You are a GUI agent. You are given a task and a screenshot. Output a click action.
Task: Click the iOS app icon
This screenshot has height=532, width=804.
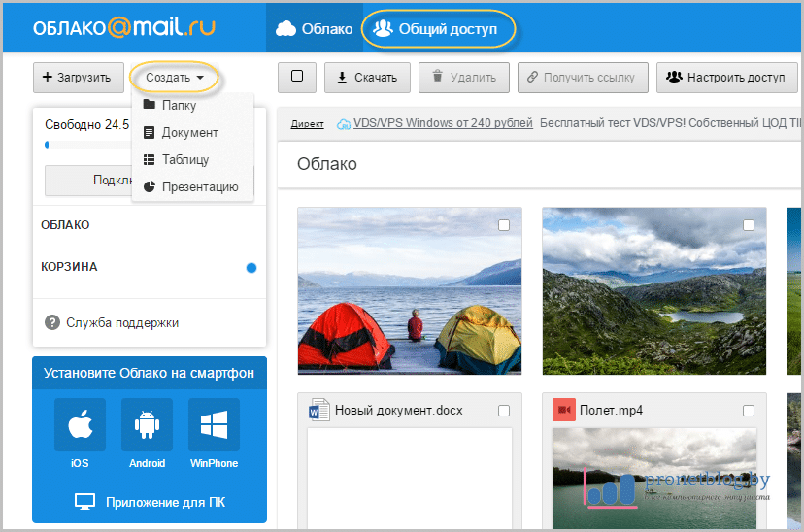80,425
